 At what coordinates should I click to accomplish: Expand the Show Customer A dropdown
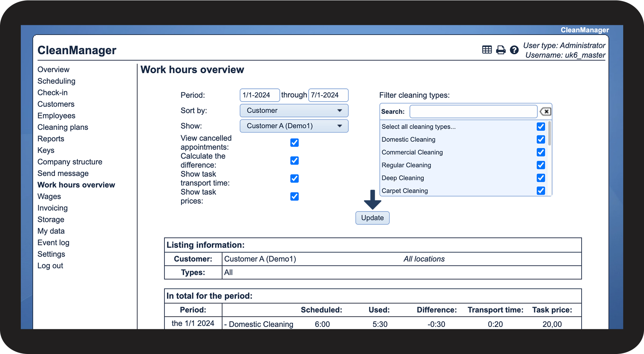click(294, 126)
